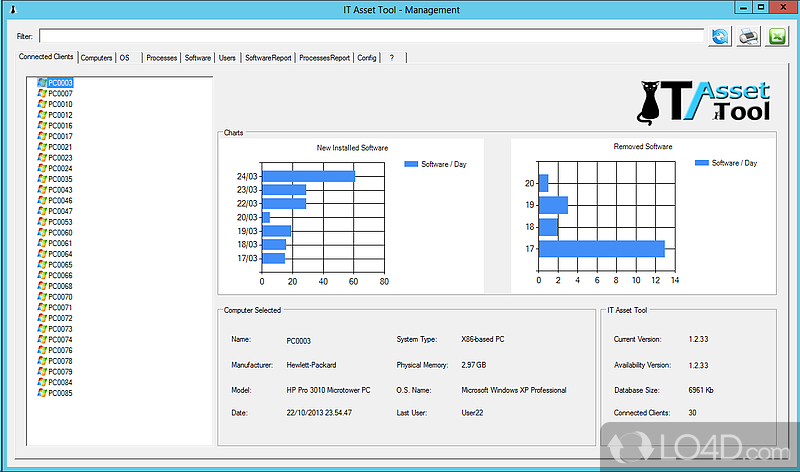The width and height of the screenshot is (800, 472).
Task: Click the app icon in title bar
Action: point(10,10)
